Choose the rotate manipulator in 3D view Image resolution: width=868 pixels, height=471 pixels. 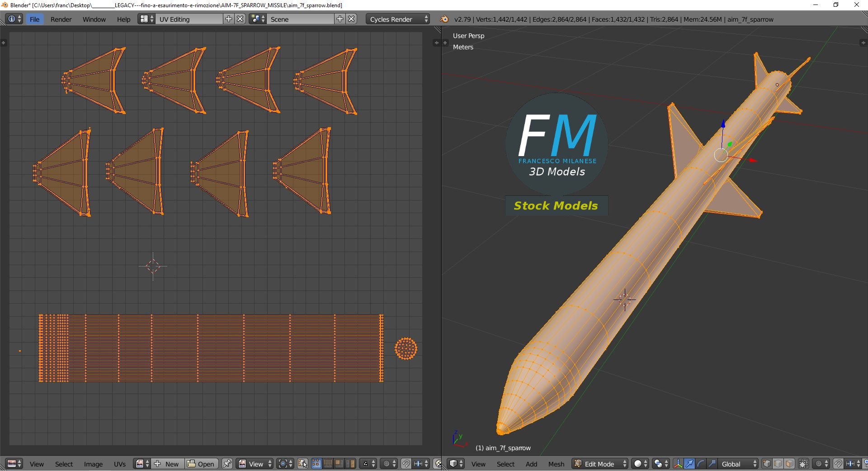[700, 464]
